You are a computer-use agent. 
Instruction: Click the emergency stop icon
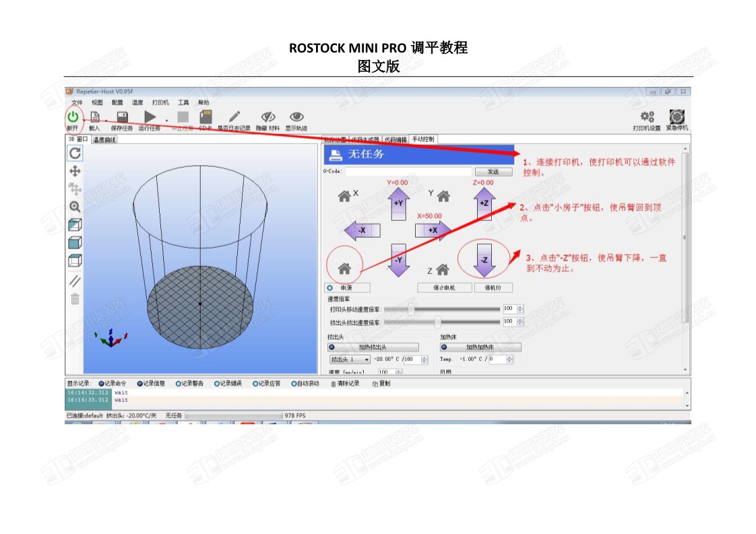pos(676,117)
